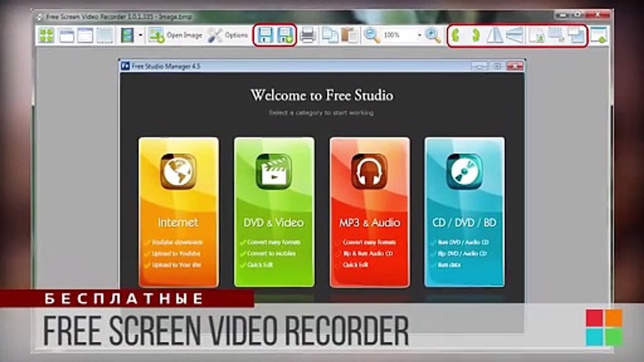Copy the image to clipboard
Viewport: 644px width, 362px height.
[x=330, y=35]
